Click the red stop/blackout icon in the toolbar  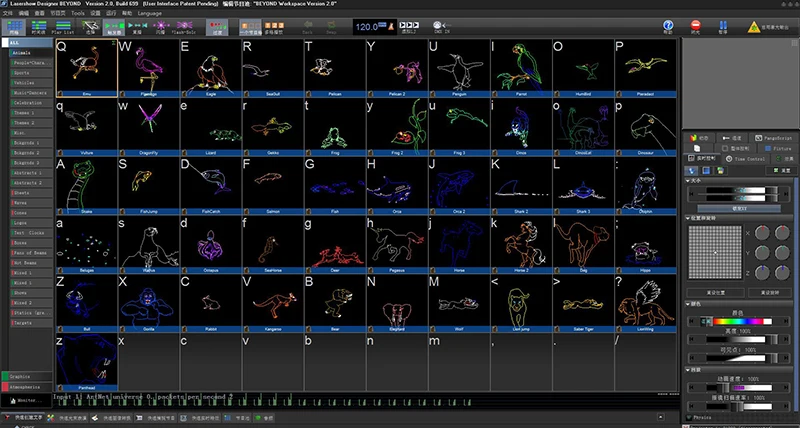coord(695,26)
